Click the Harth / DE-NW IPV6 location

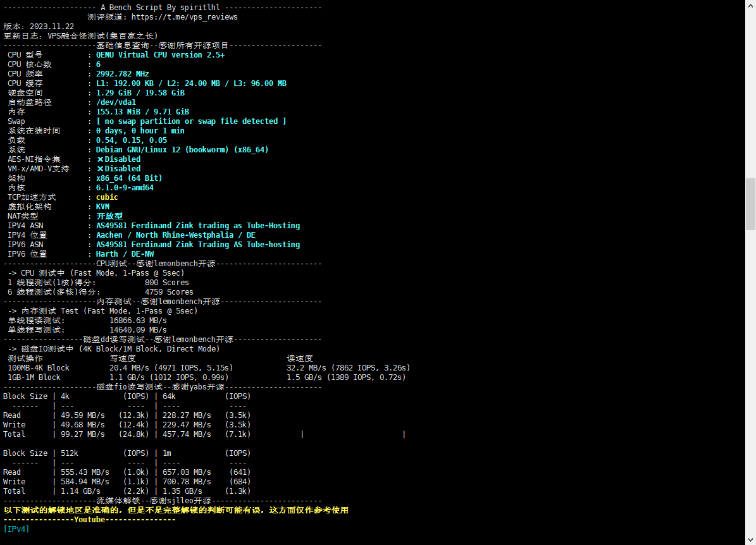click(125, 254)
